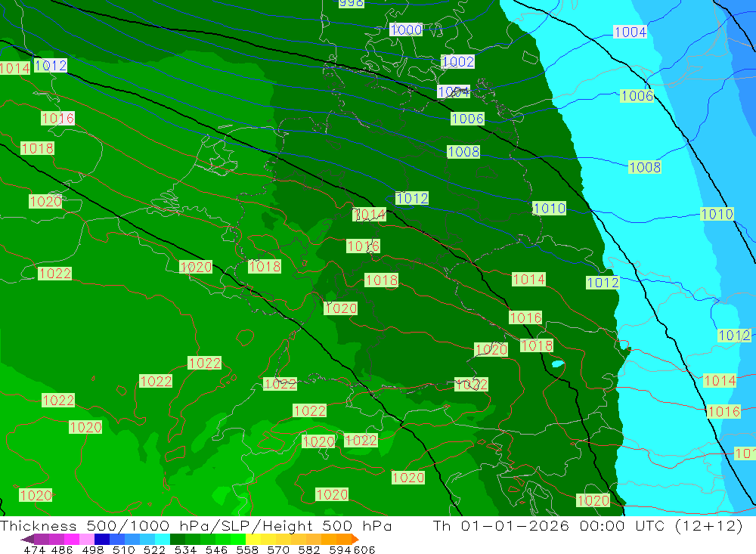Click legend value 546
Viewport: 756px width, 554px height.
(x=216, y=549)
